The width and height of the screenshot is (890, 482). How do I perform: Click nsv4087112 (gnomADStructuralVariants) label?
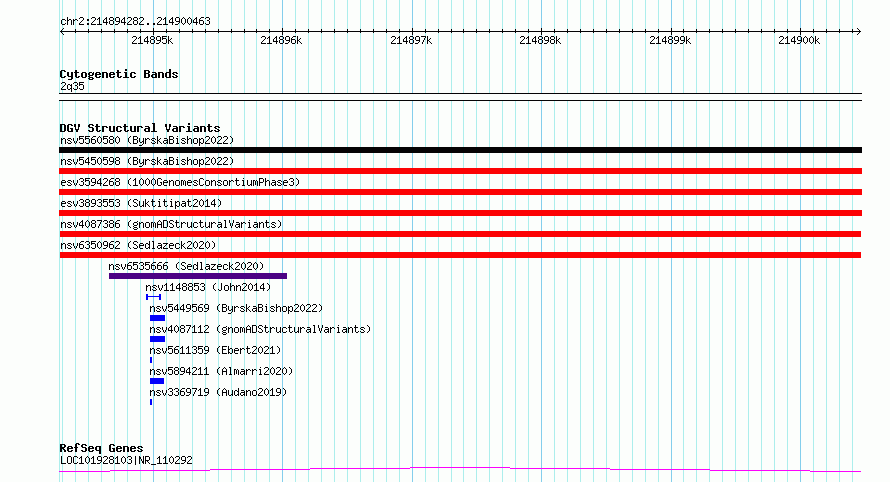coord(260,329)
